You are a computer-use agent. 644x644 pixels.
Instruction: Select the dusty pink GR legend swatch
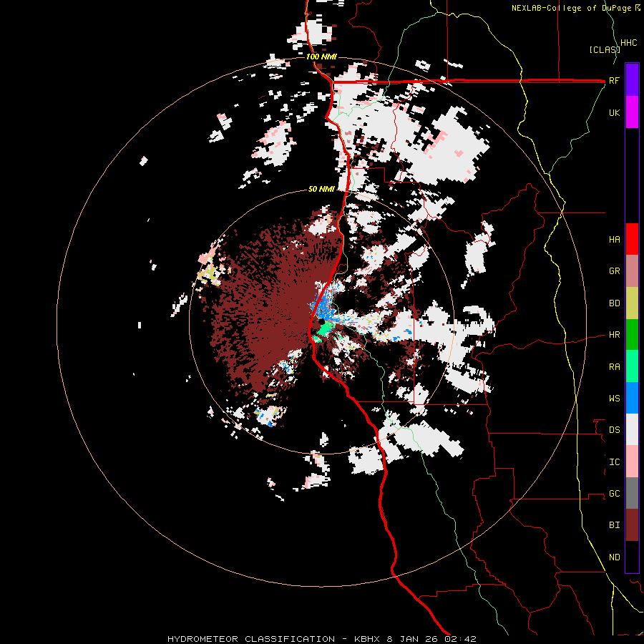pos(632,271)
